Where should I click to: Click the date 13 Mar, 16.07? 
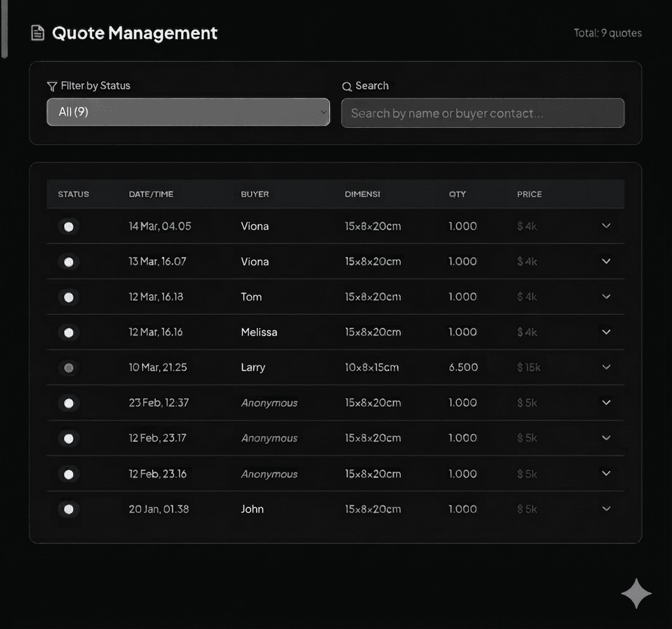157,261
